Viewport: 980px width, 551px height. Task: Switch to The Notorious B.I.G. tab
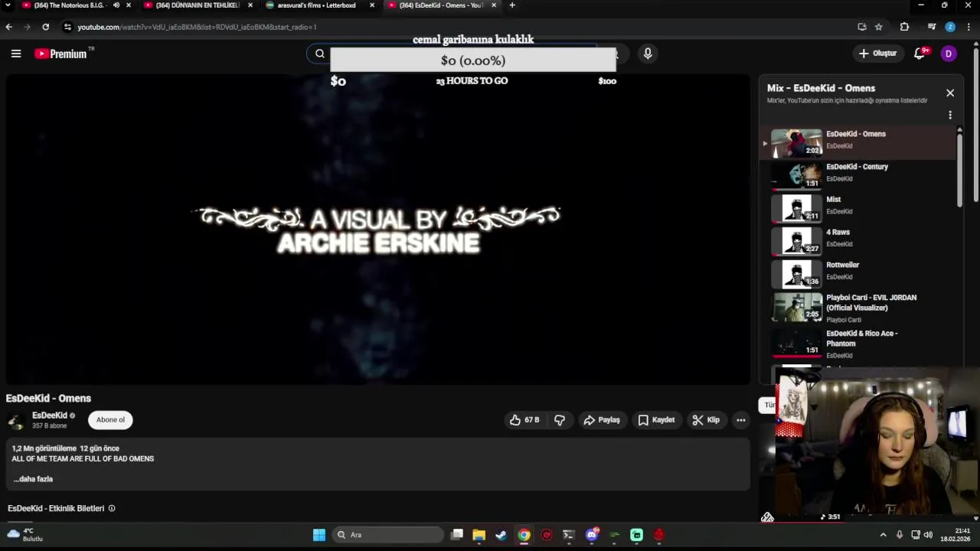[69, 5]
